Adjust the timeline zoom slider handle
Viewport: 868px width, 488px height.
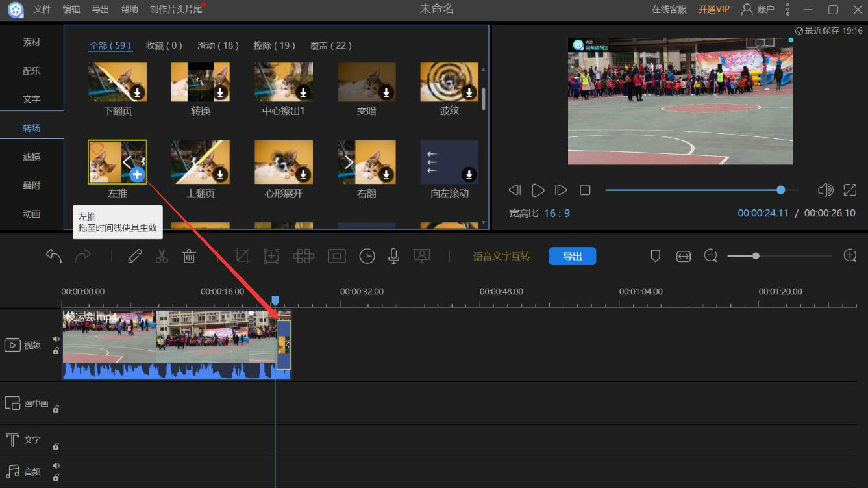point(756,256)
